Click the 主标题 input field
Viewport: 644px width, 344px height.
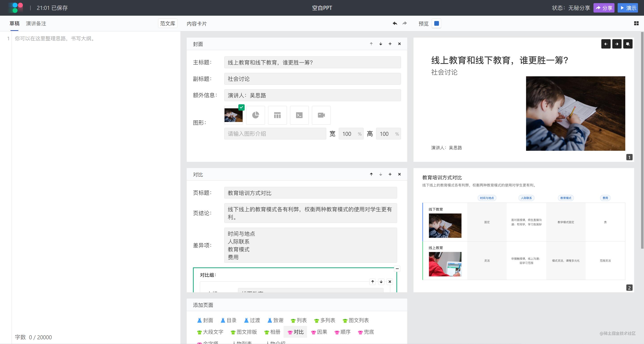click(x=312, y=62)
